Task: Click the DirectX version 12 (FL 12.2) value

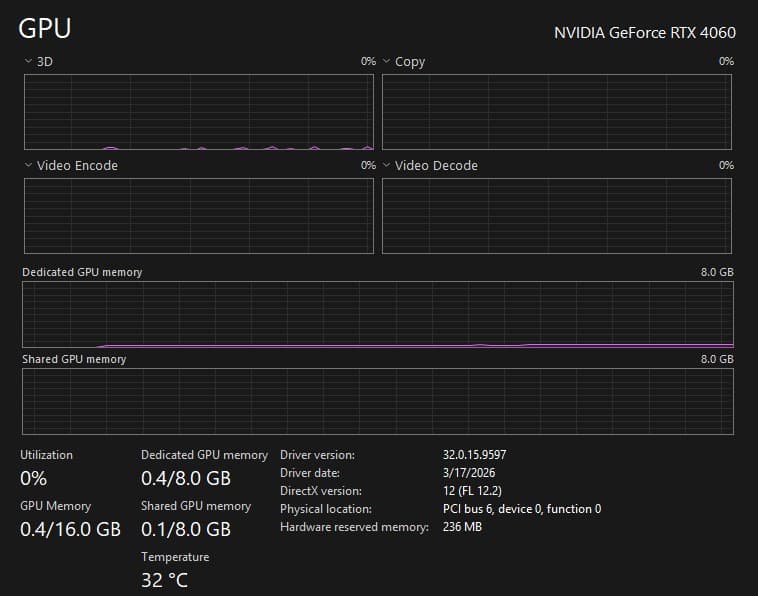Action: point(472,491)
